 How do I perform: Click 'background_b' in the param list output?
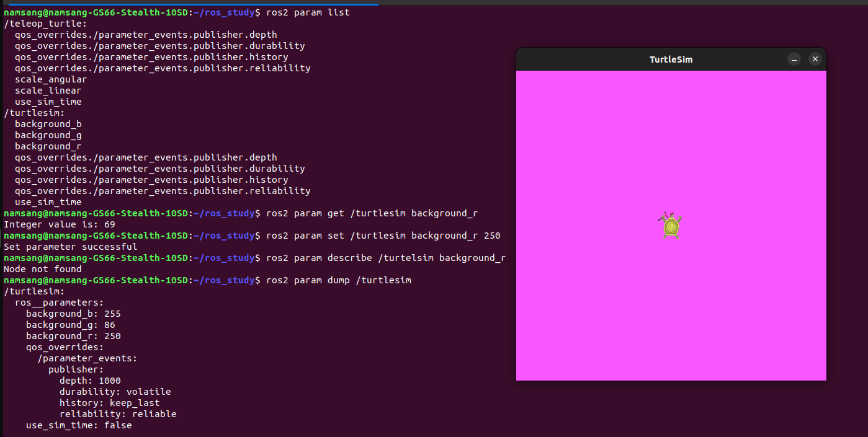coord(48,124)
